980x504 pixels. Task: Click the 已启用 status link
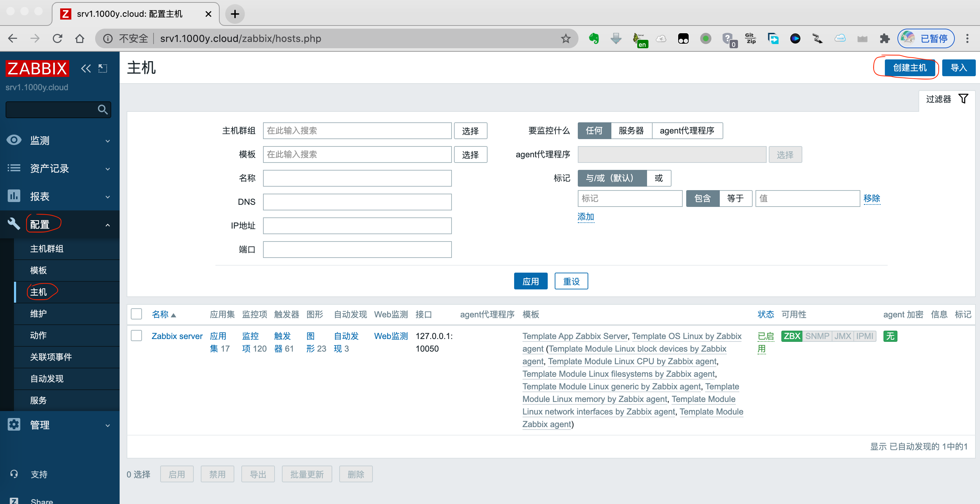(766, 342)
